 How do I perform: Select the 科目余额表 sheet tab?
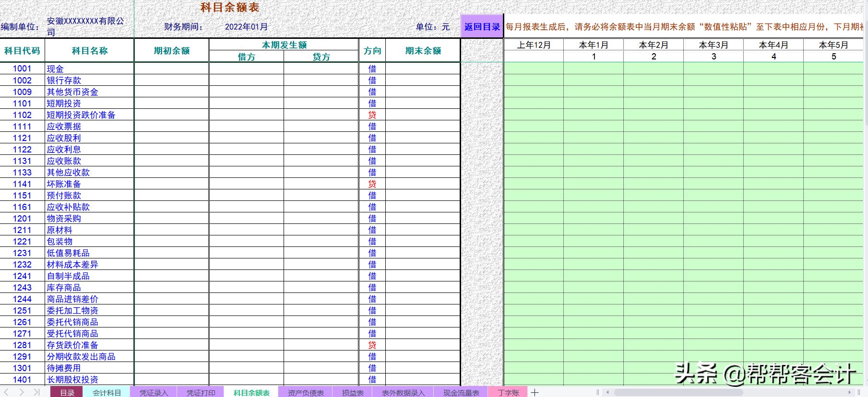pyautogui.click(x=251, y=392)
